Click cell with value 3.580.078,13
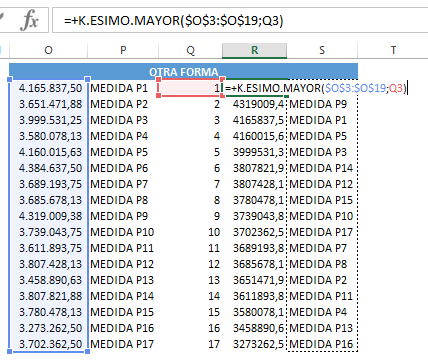Screen dimensions: 428x361 50,136
